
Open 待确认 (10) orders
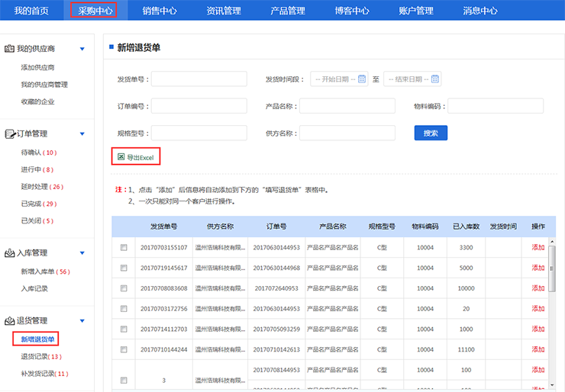(39, 153)
